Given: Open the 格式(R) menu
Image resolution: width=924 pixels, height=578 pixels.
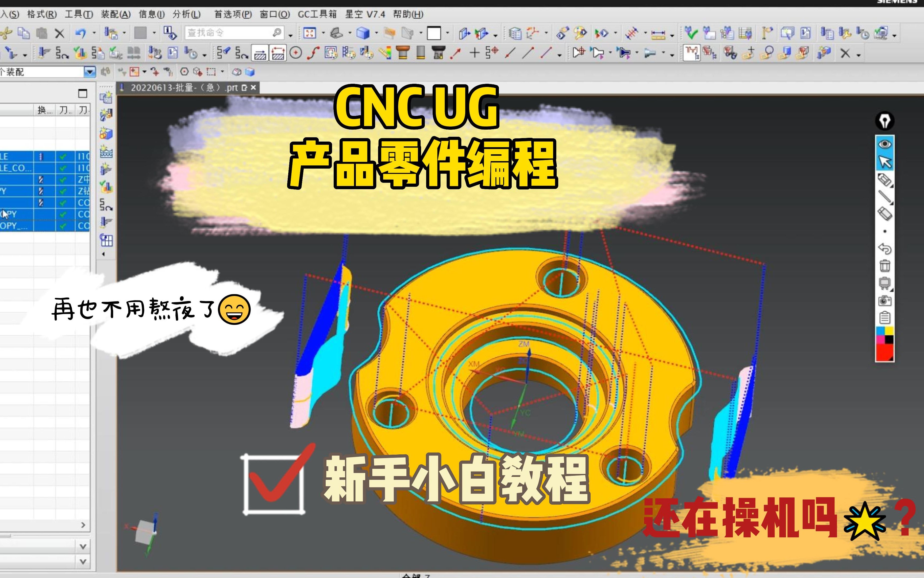Looking at the screenshot, I should [42, 14].
